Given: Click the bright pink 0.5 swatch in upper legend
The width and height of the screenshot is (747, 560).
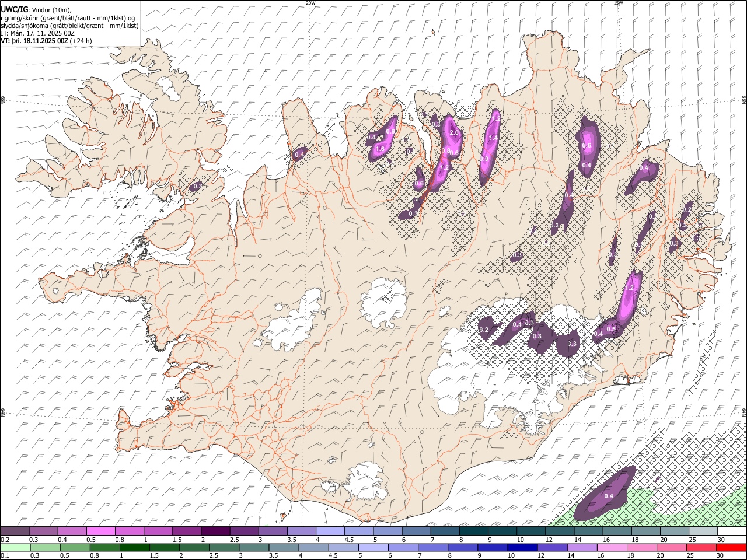Looking at the screenshot, I should 100,531.
